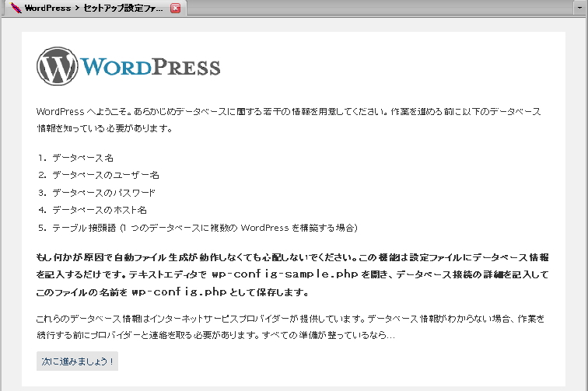Viewport: 588px width, 391px height.
Task: Click list item テーブル接頭語
Action: point(205,228)
